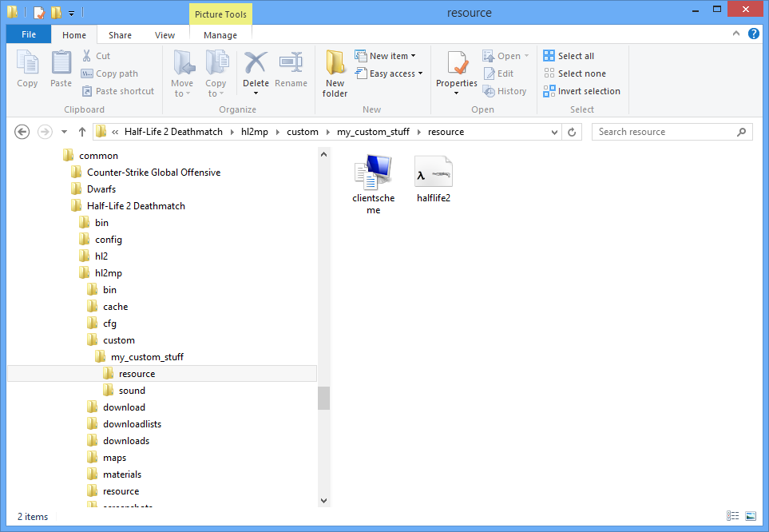Select the halflife2 font file
Screen dimensions: 769x532
click(x=434, y=179)
